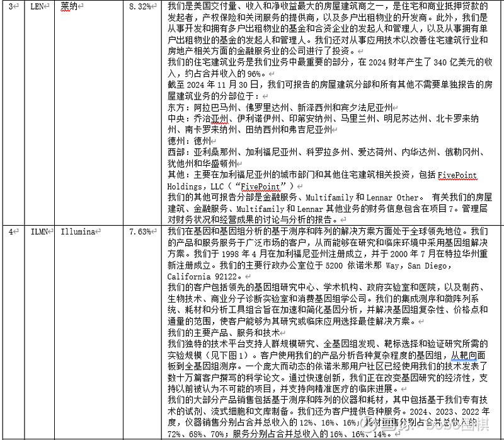This screenshot has width=504, height=440.
Task: Click the line starting "西部：亚利桑那州"
Action: pos(325,152)
